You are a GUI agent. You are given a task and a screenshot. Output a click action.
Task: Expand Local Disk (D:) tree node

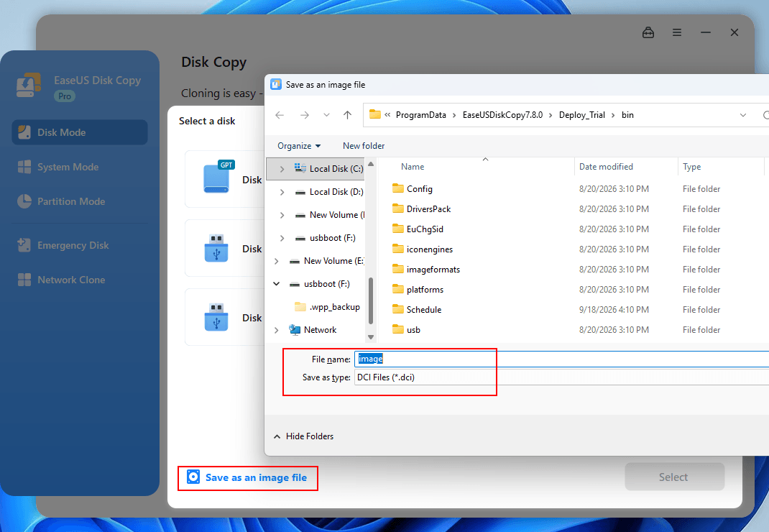pos(282,192)
